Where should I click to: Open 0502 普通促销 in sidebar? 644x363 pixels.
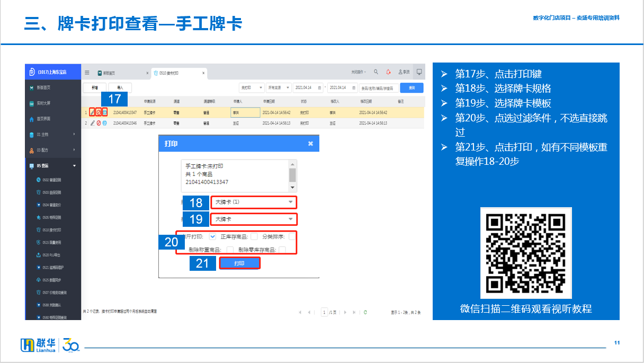[x=53, y=180]
